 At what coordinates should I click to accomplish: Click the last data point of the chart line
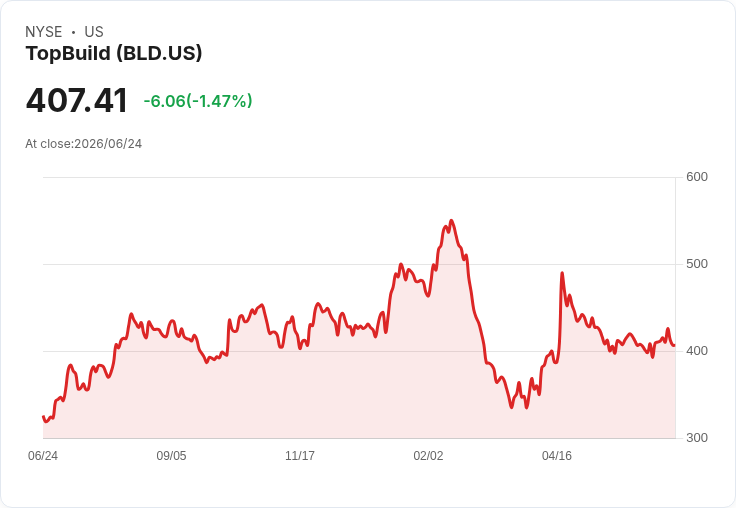point(675,346)
